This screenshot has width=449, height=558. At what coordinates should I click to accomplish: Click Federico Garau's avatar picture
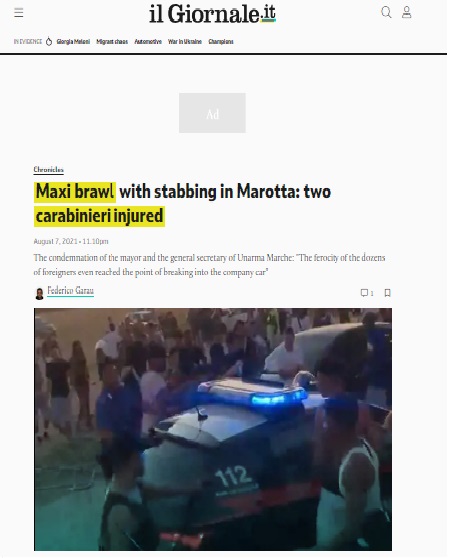[39, 293]
